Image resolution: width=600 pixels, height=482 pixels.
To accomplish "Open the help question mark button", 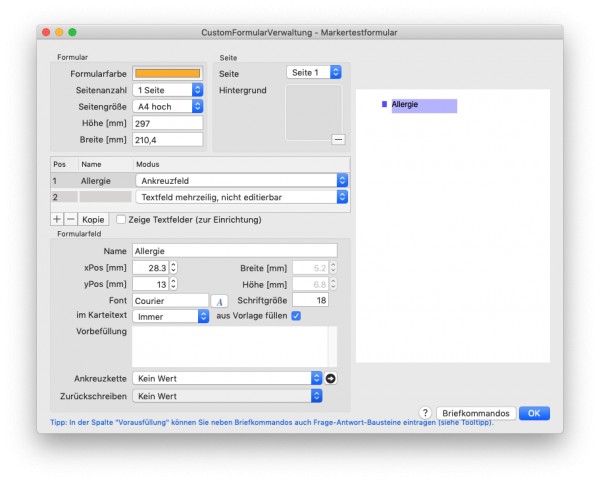I will [425, 413].
